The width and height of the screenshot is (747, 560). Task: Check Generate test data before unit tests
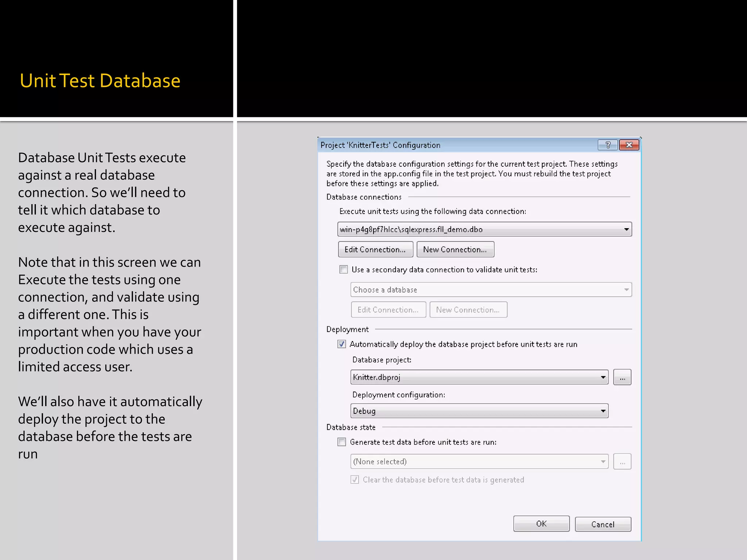[x=342, y=442]
